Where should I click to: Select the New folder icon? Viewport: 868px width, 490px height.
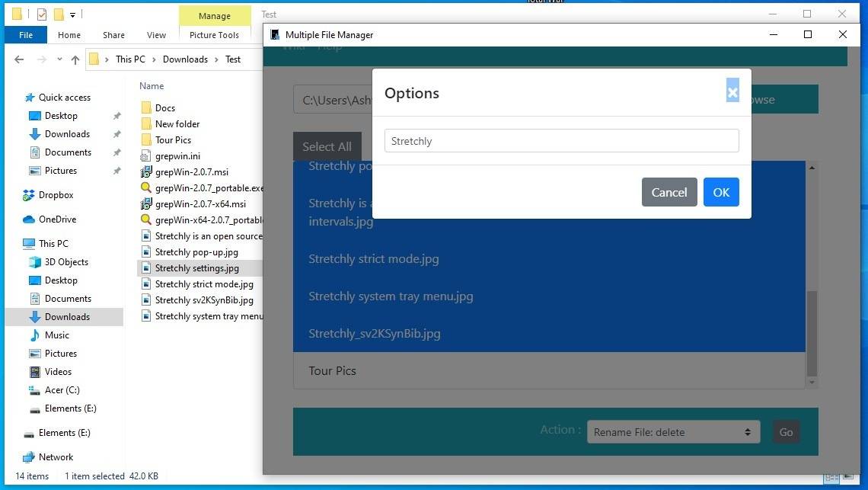click(x=146, y=123)
